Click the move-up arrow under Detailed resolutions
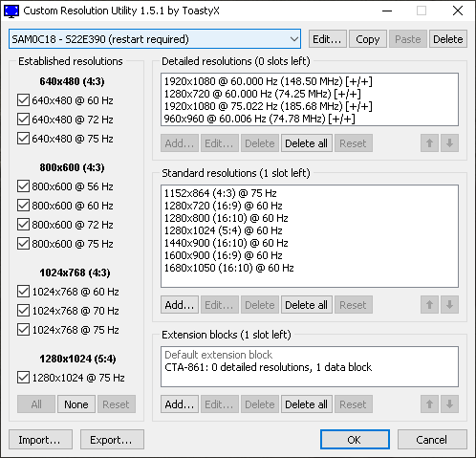 point(429,143)
